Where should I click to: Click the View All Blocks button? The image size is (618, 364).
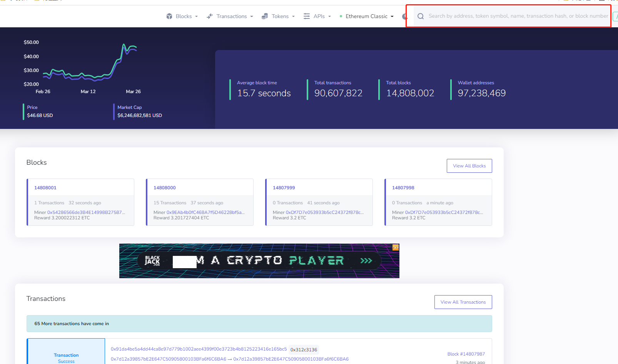coord(469,166)
